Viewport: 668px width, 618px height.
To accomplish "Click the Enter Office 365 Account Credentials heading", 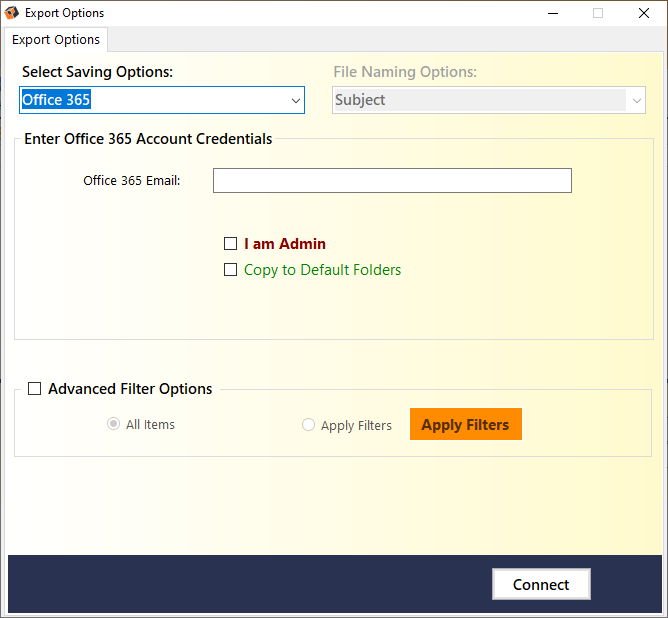I will click(148, 139).
